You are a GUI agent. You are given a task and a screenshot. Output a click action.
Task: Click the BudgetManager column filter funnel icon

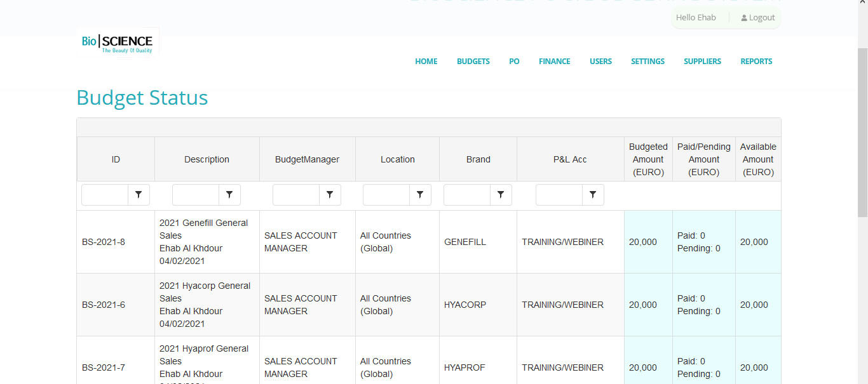(x=330, y=195)
